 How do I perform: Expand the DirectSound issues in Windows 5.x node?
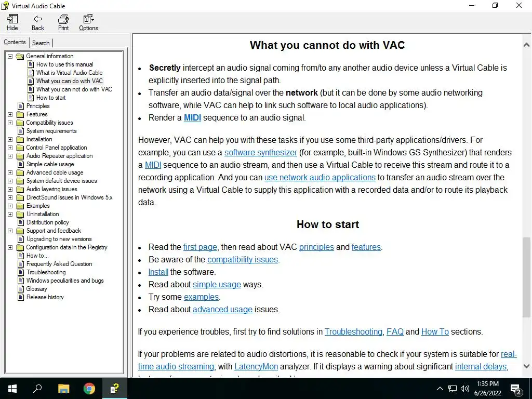click(x=10, y=197)
